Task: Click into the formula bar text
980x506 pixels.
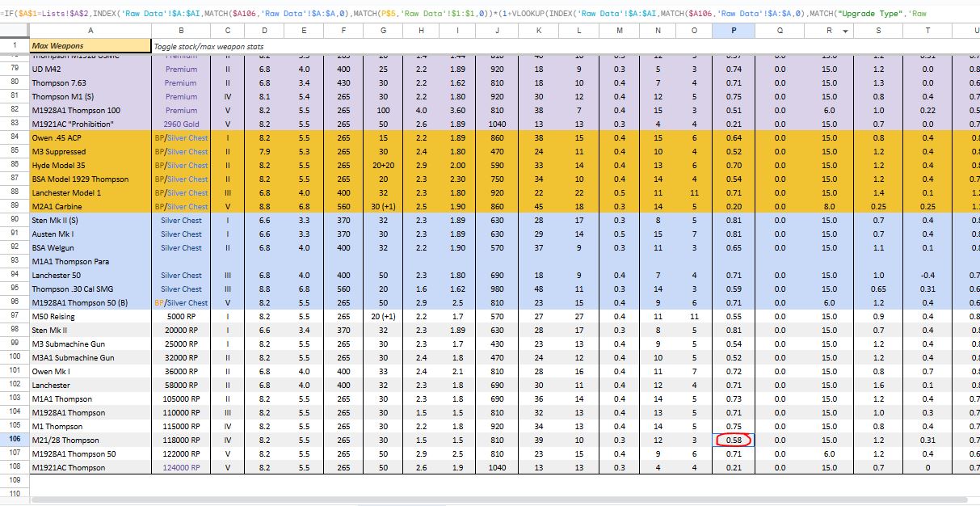Action: 485,14
